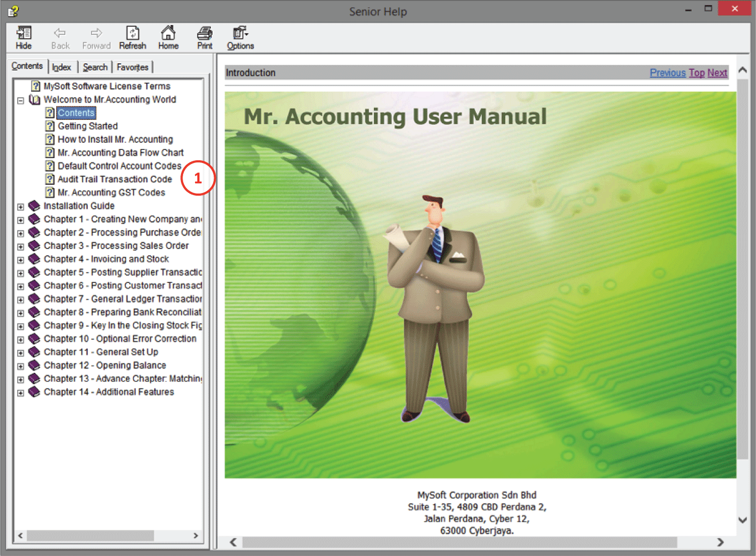This screenshot has width=756, height=556.
Task: Expand the Installation Guide node
Action: pos(21,207)
